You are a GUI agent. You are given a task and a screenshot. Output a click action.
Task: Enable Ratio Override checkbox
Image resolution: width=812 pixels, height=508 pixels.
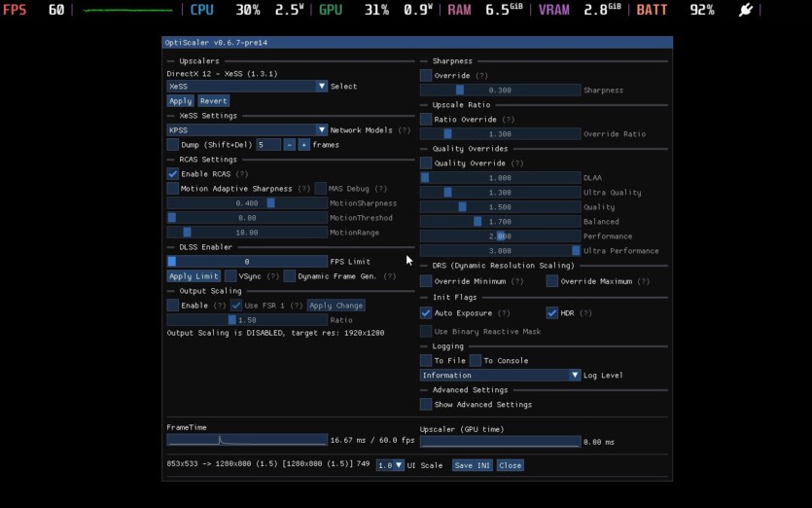tap(426, 119)
